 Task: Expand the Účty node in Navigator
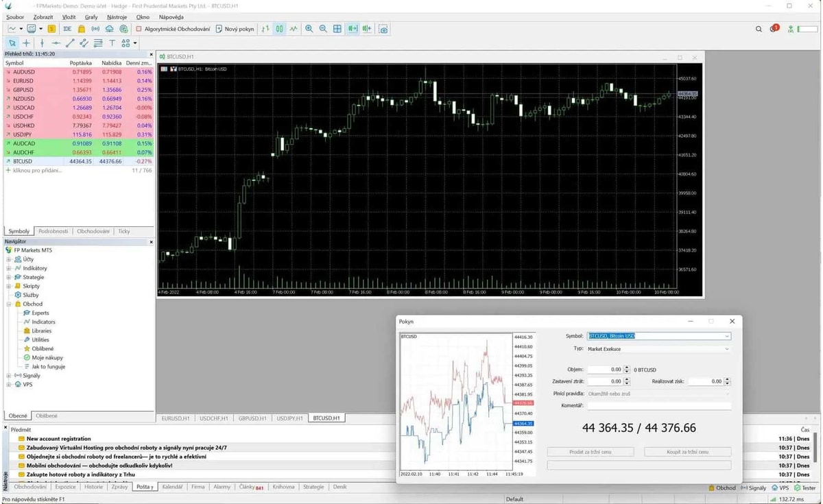coord(9,259)
